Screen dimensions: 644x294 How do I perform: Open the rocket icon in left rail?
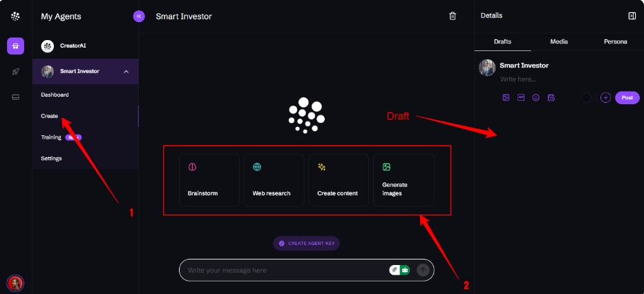[16, 72]
